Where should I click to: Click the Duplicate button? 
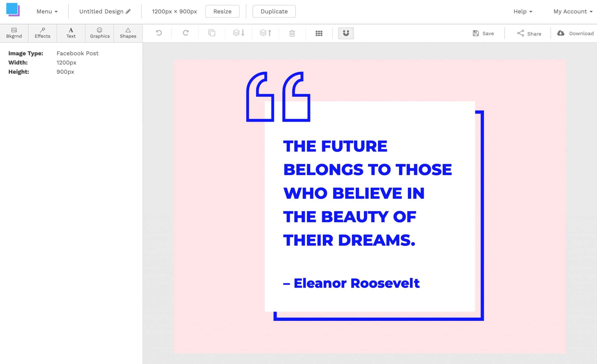274,11
